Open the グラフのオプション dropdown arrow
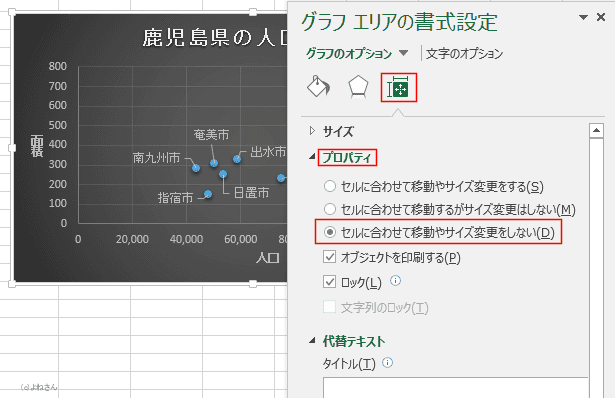The width and height of the screenshot is (615, 398). click(404, 53)
